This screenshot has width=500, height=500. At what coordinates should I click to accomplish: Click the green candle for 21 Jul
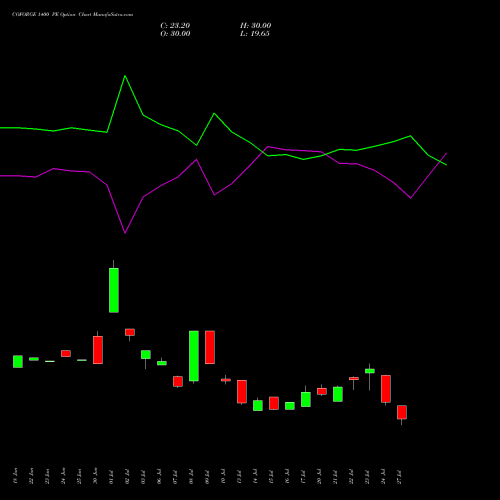coord(338,394)
